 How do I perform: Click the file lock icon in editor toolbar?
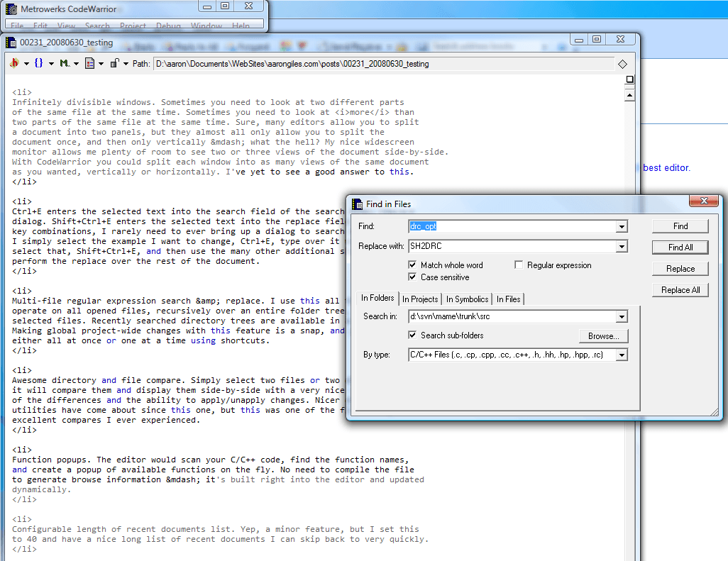coord(114,63)
